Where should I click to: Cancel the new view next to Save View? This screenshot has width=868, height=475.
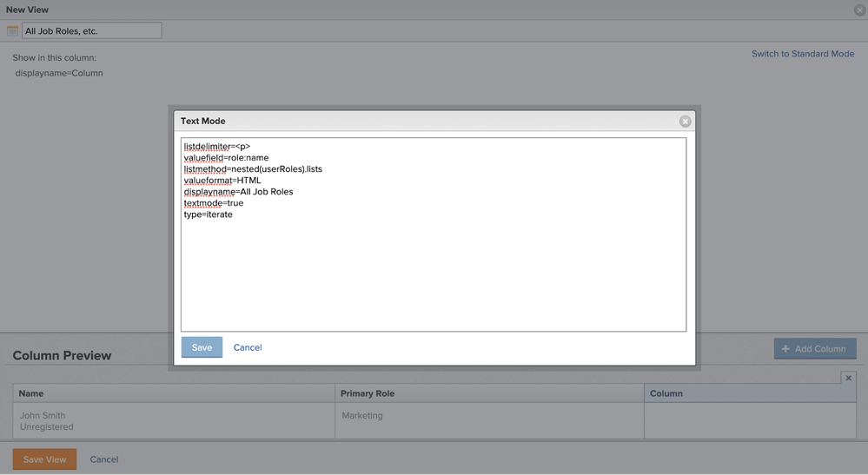[x=103, y=459]
